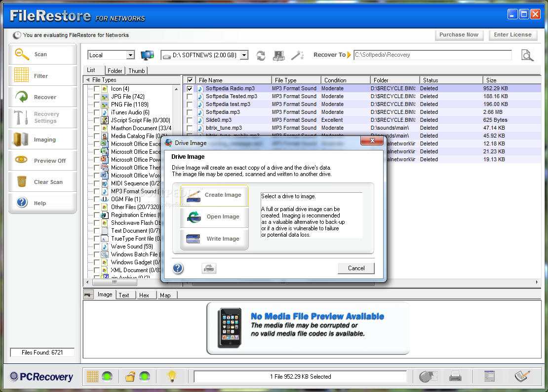Open the Filter grid icon

click(x=21, y=75)
